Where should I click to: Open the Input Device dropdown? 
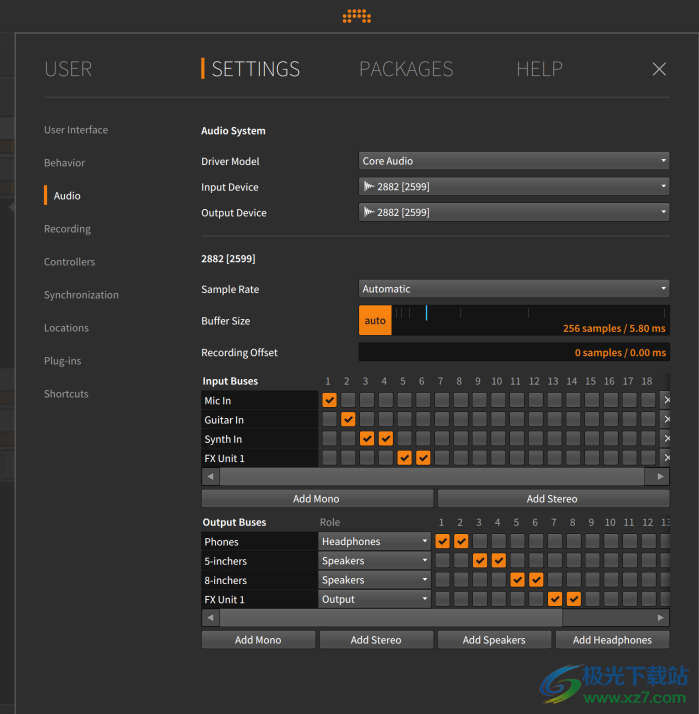[514, 186]
